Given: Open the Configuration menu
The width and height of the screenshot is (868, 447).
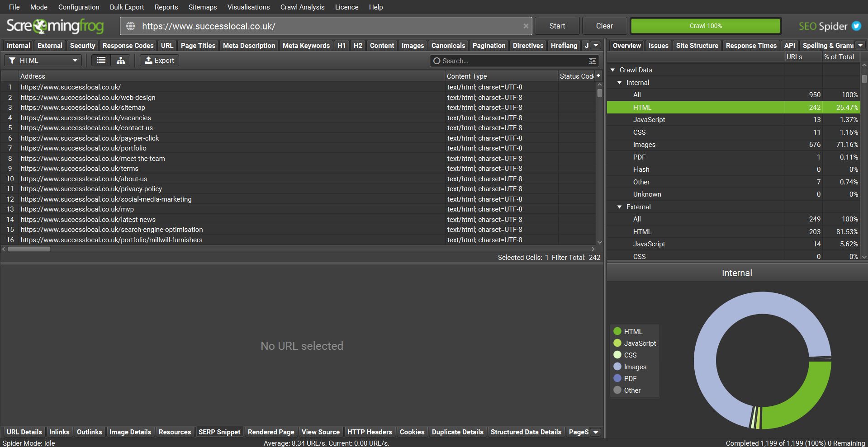Looking at the screenshot, I should tap(79, 7).
